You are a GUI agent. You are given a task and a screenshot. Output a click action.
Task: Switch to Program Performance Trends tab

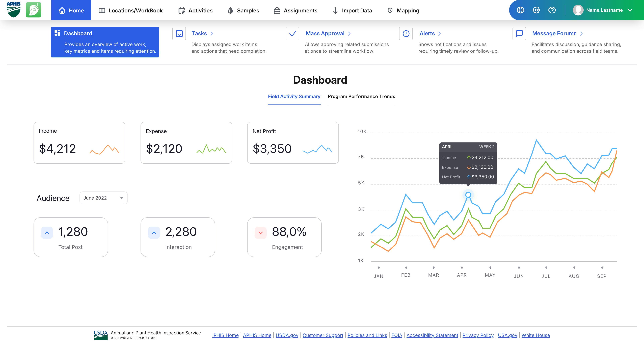tap(361, 97)
